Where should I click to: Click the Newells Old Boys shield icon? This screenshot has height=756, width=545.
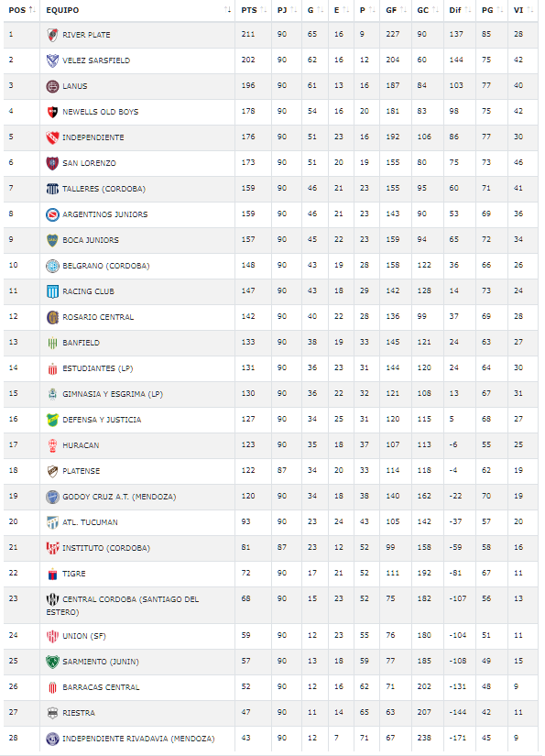tap(52, 112)
